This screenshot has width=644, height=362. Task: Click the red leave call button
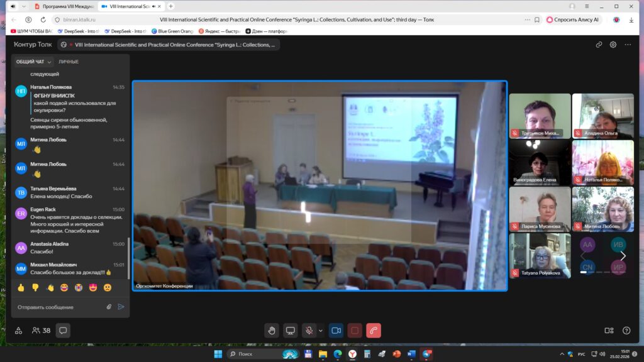374,331
